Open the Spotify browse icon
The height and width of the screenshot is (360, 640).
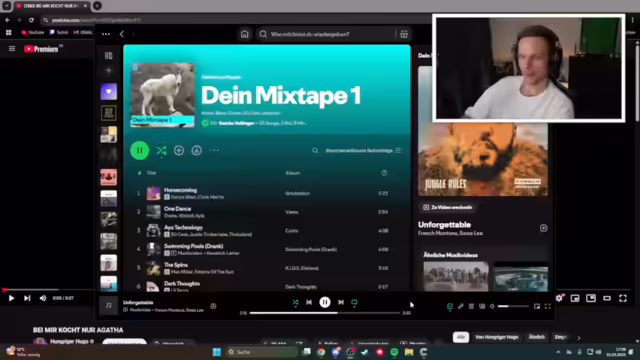[404, 34]
